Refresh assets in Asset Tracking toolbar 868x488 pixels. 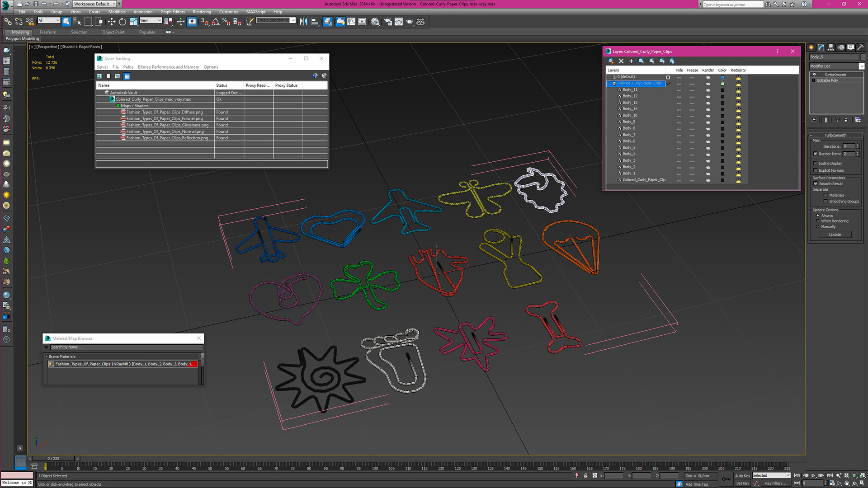click(x=99, y=76)
